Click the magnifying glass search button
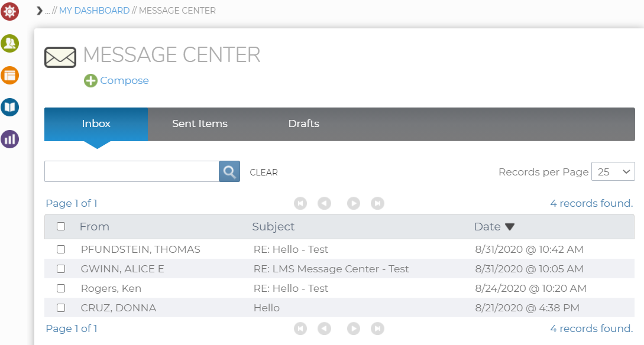This screenshot has height=345, width=644. point(229,171)
